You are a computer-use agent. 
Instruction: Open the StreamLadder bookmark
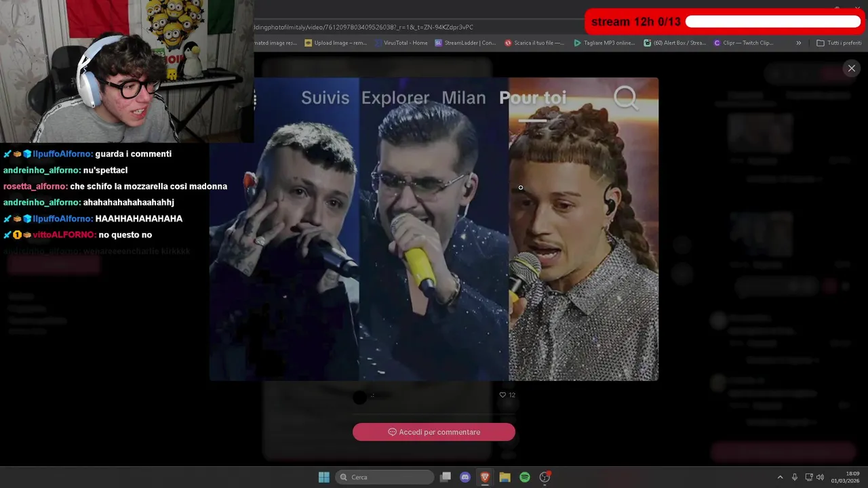[x=466, y=43]
